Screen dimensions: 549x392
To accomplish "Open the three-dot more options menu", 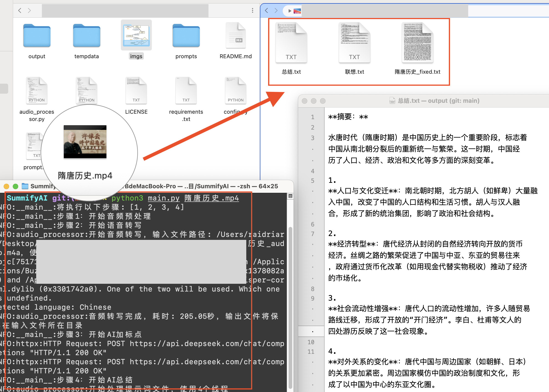I will point(252,10).
